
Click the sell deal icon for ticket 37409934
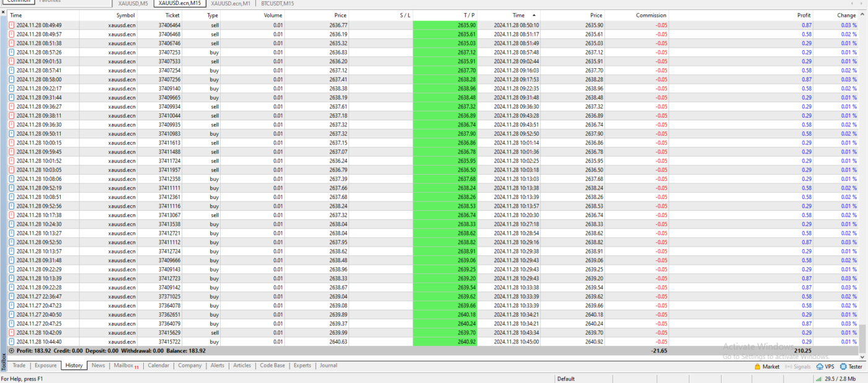pos(11,107)
